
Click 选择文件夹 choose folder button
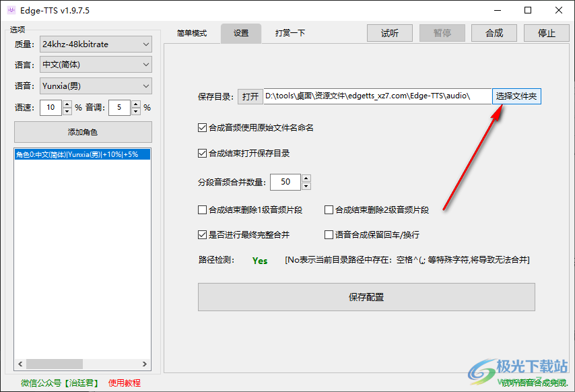click(x=516, y=96)
